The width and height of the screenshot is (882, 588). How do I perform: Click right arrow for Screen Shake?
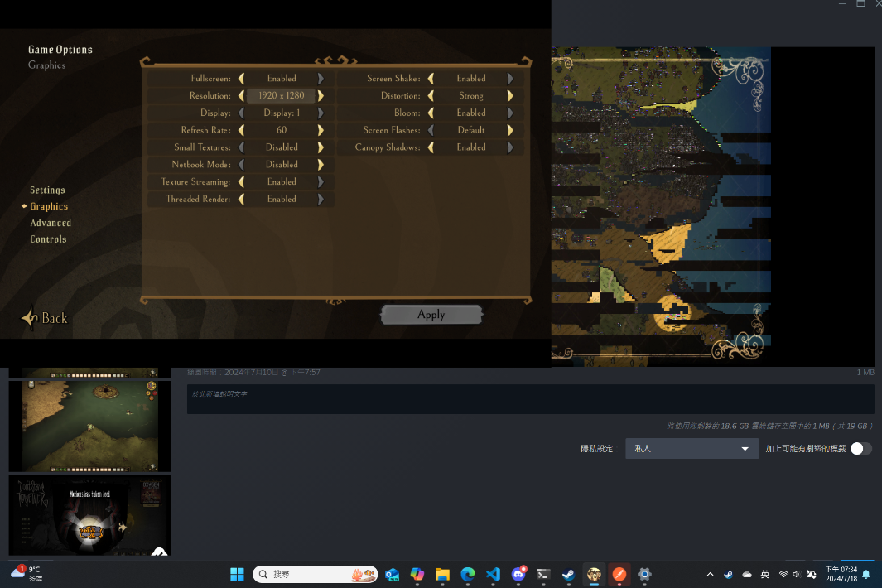[x=510, y=78]
